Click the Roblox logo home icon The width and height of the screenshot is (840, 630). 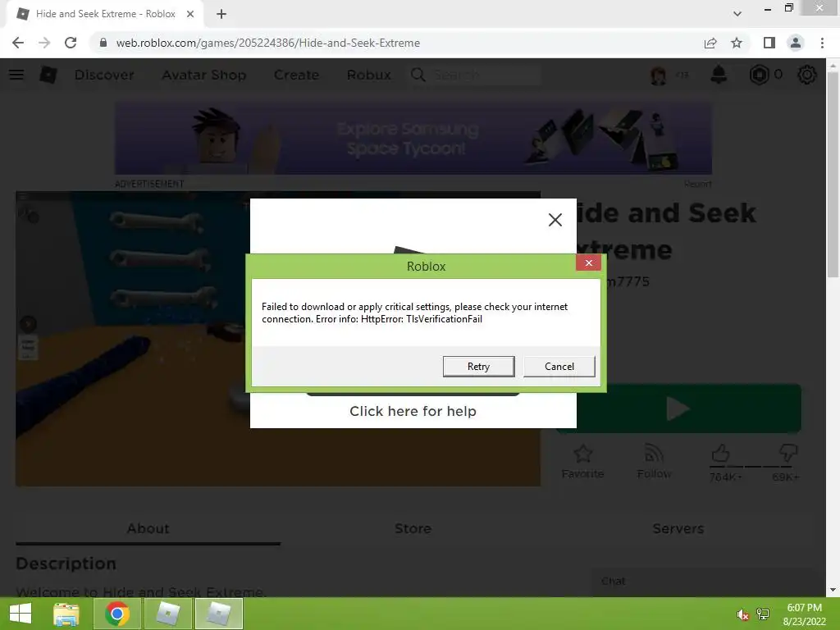coord(48,75)
